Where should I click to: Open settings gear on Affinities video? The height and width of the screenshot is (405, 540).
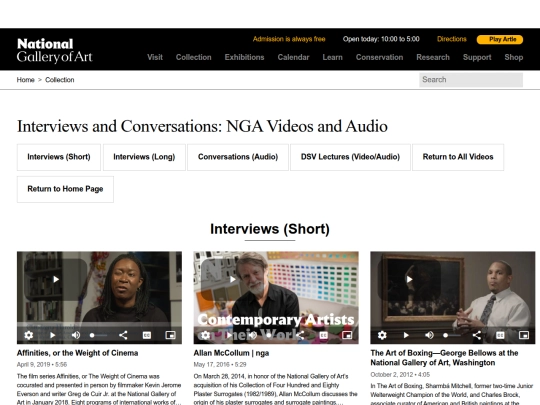point(29,335)
